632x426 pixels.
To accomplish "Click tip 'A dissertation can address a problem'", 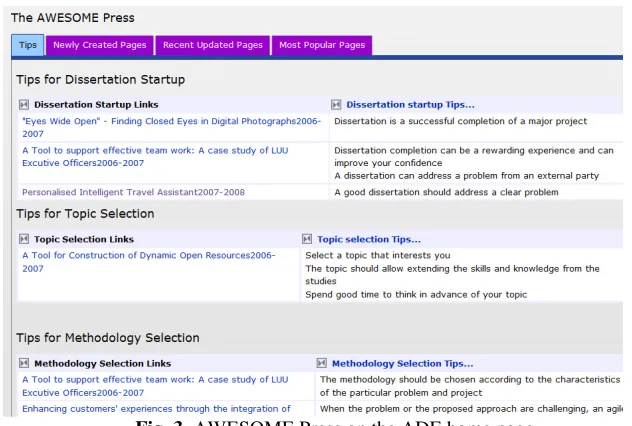I will click(466, 176).
